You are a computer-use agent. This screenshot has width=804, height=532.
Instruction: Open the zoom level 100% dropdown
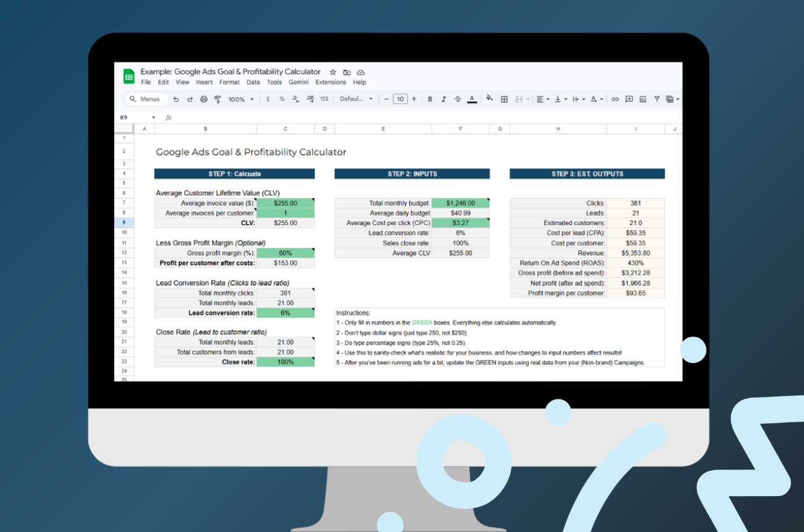point(241,99)
